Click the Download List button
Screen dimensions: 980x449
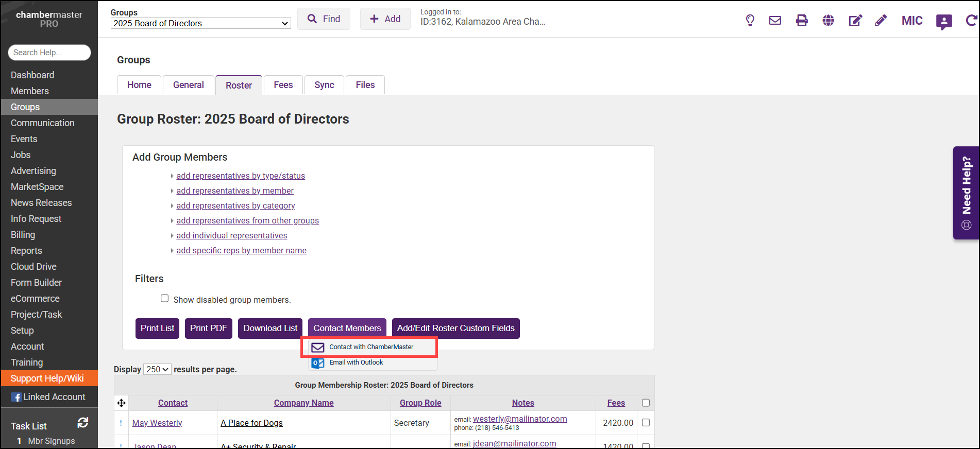270,329
